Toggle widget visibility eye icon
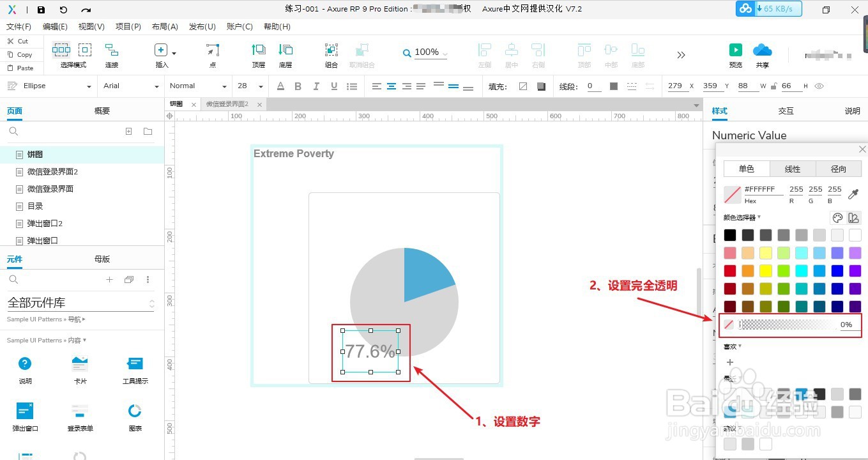The height and width of the screenshot is (460, 868). [x=819, y=86]
